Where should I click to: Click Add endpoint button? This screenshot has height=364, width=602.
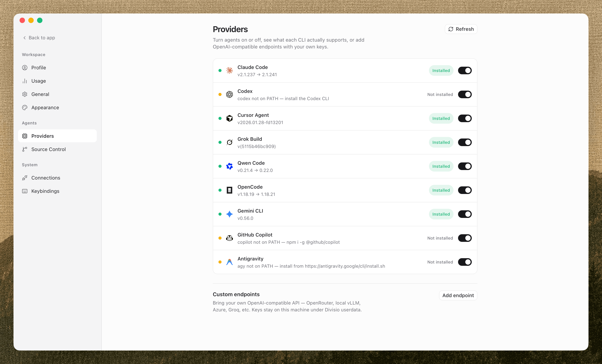click(458, 295)
